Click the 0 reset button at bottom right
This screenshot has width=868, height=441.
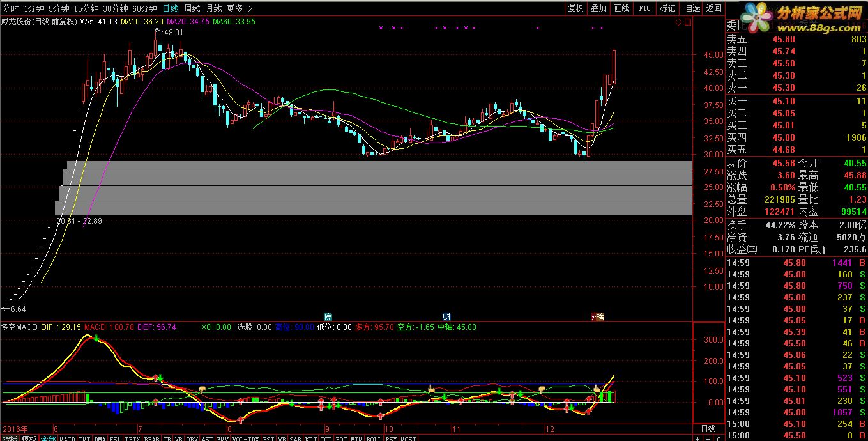(719, 438)
